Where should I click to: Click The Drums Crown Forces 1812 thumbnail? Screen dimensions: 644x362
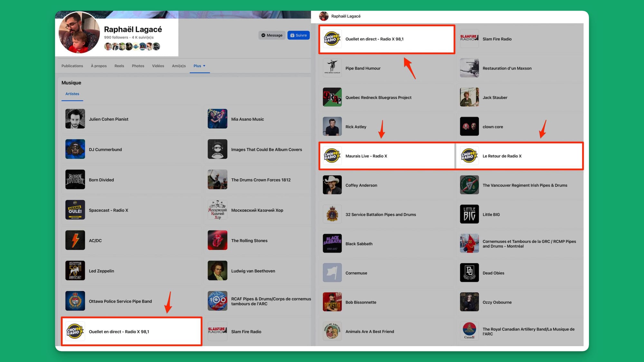click(x=217, y=179)
